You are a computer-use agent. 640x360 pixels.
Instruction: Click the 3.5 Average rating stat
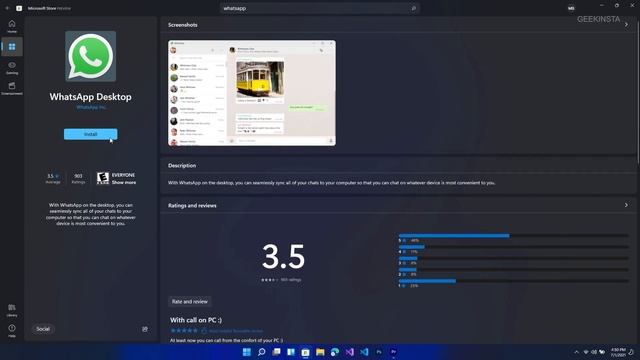tap(53, 178)
